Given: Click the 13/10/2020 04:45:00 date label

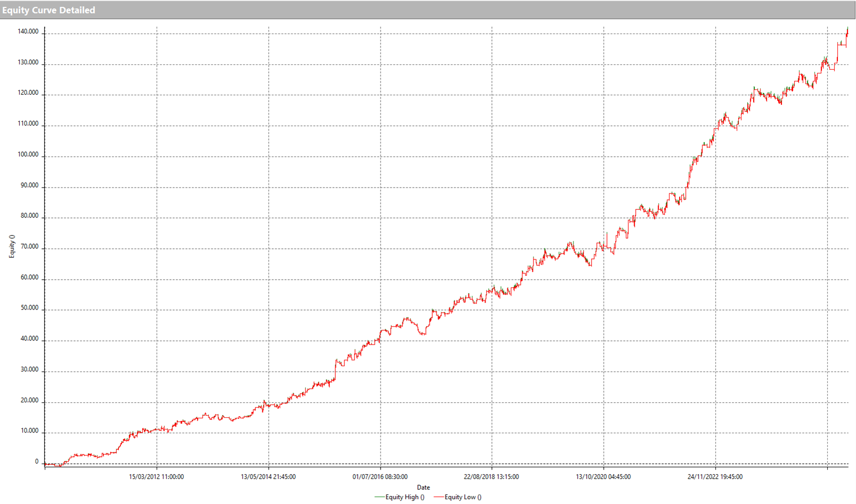Looking at the screenshot, I should point(603,477).
